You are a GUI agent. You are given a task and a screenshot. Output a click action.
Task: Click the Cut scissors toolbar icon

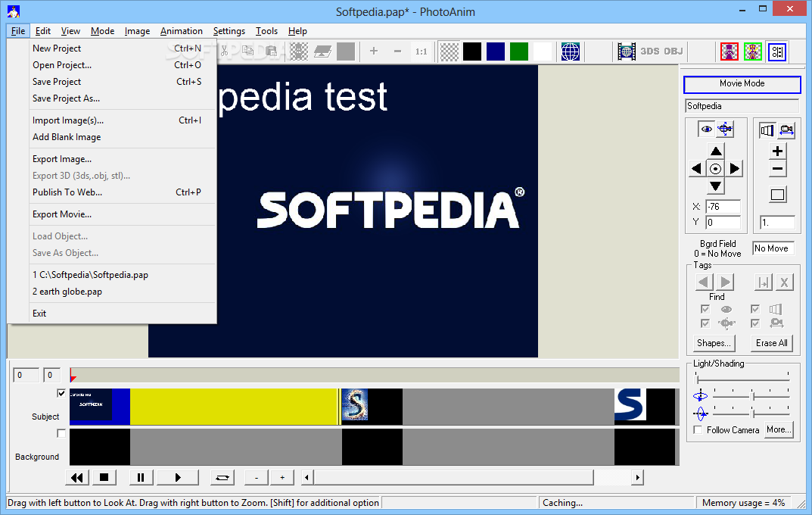pyautogui.click(x=225, y=51)
